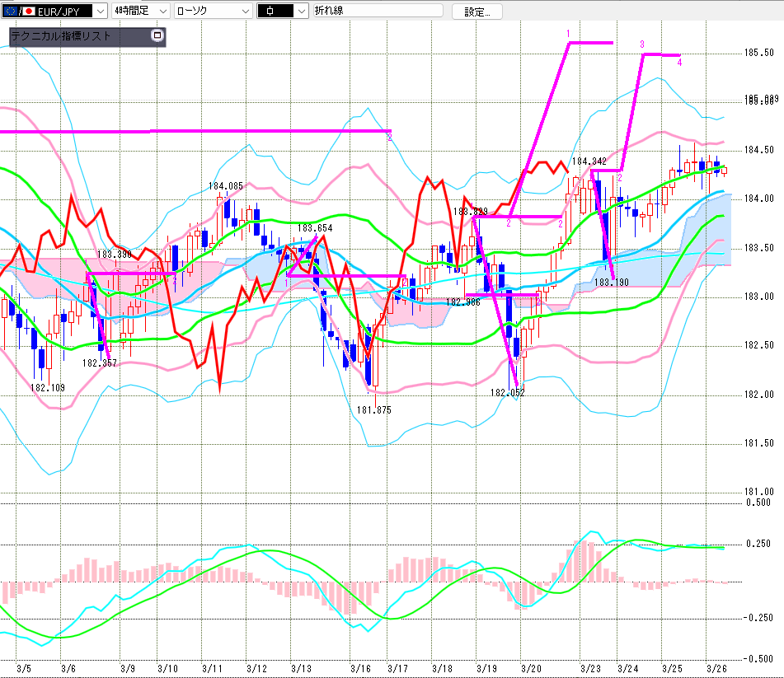
Task: Click the 182.109 low price label
Action: (48, 387)
